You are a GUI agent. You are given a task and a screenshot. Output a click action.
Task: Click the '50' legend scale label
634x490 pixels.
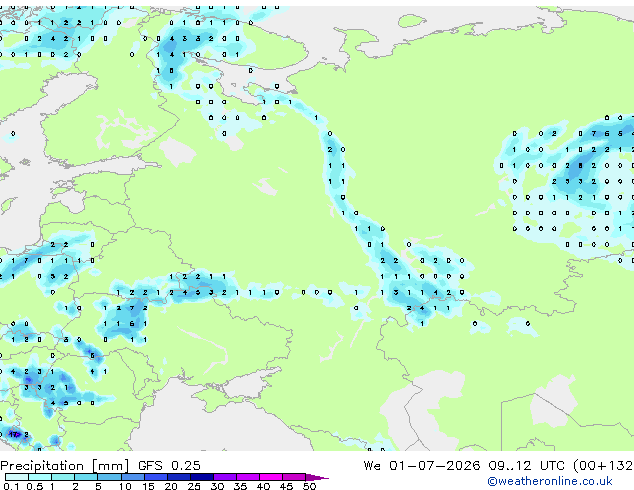click(310, 486)
